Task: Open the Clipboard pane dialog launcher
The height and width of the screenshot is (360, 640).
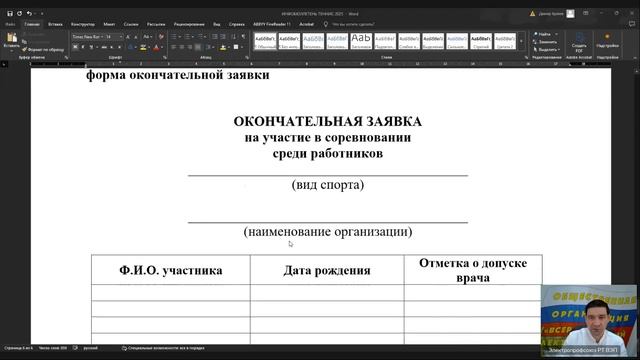Action: tap(66, 58)
